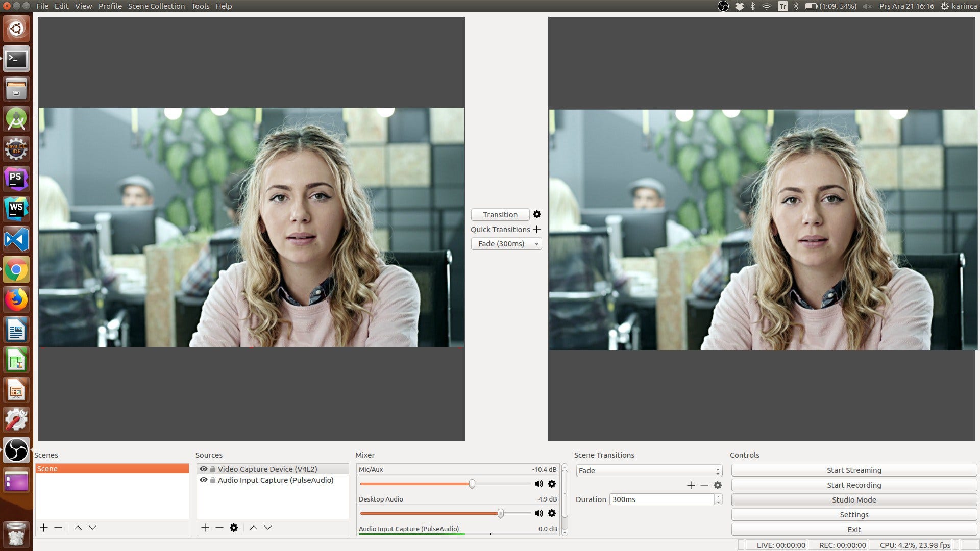Open Mic/Aux mixer settings gear
The height and width of the screenshot is (551, 980).
tap(552, 484)
